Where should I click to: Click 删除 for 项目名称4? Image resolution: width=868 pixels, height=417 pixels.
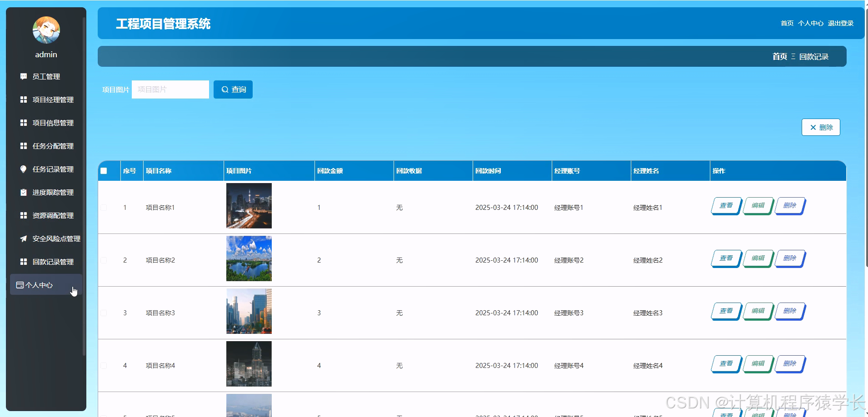click(790, 364)
